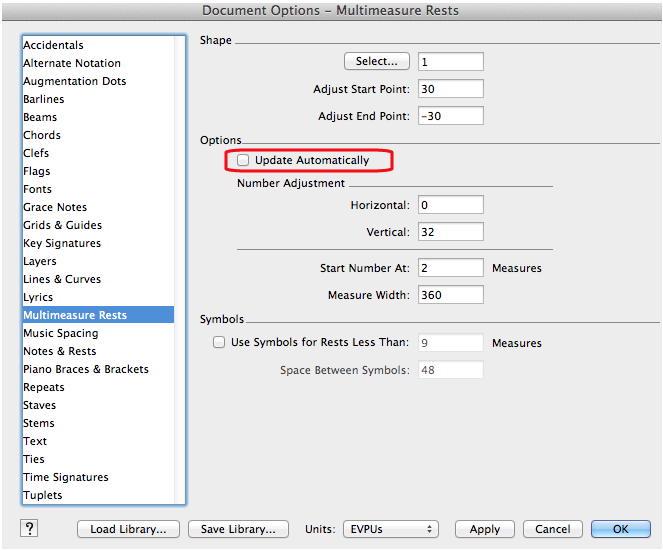Click the Vertical number adjustment field
Viewport: 663px width, 551px height.
450,232
